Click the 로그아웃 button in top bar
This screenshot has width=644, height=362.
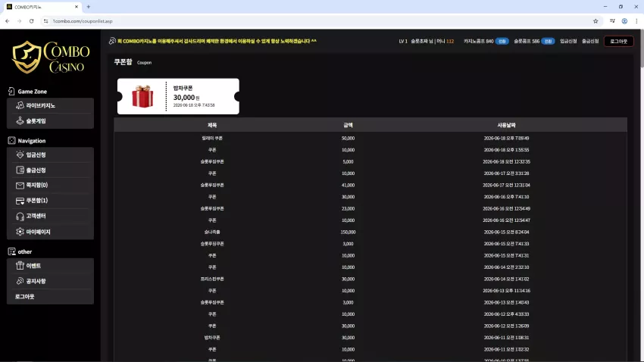click(x=618, y=41)
